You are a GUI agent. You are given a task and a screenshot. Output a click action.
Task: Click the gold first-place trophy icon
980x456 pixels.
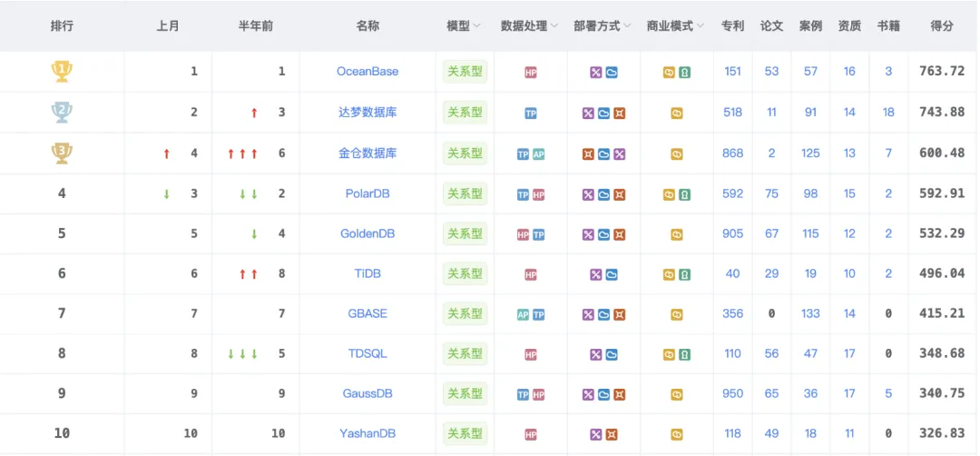point(62,72)
